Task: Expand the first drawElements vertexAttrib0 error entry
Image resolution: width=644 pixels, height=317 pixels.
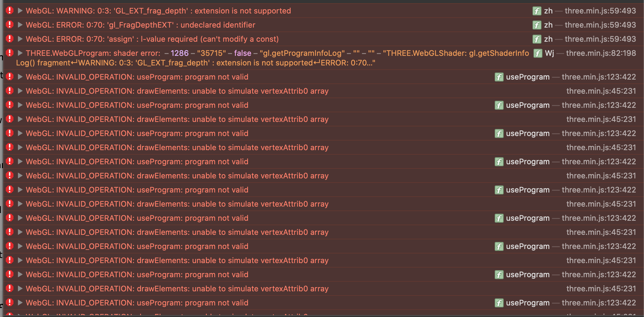Action: pyautogui.click(x=20, y=91)
